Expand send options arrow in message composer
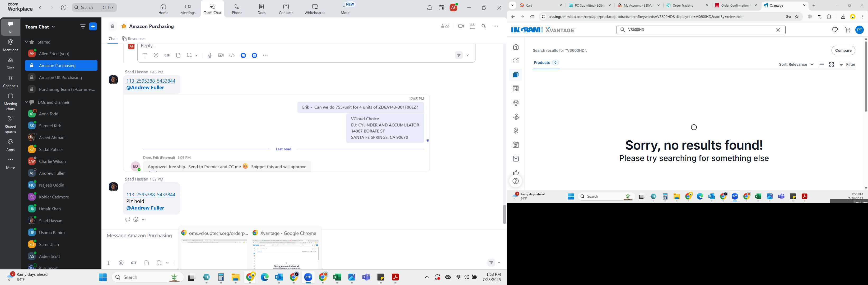The width and height of the screenshot is (868, 285). click(x=499, y=263)
